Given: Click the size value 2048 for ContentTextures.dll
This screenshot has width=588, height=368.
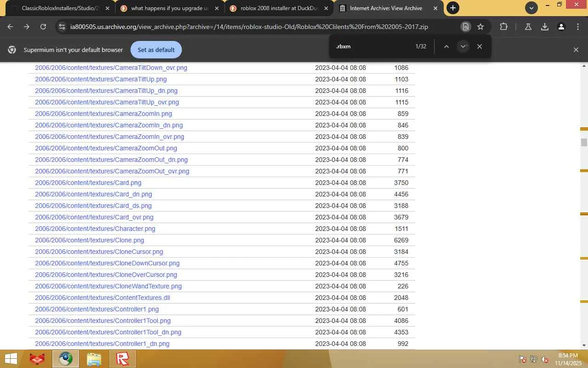Looking at the screenshot, I should [x=401, y=298].
